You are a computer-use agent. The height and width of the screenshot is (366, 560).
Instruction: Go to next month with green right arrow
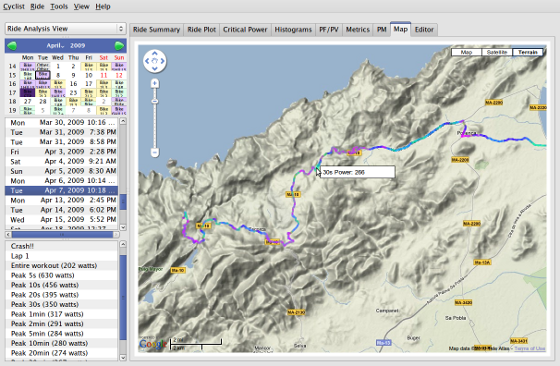[119, 46]
